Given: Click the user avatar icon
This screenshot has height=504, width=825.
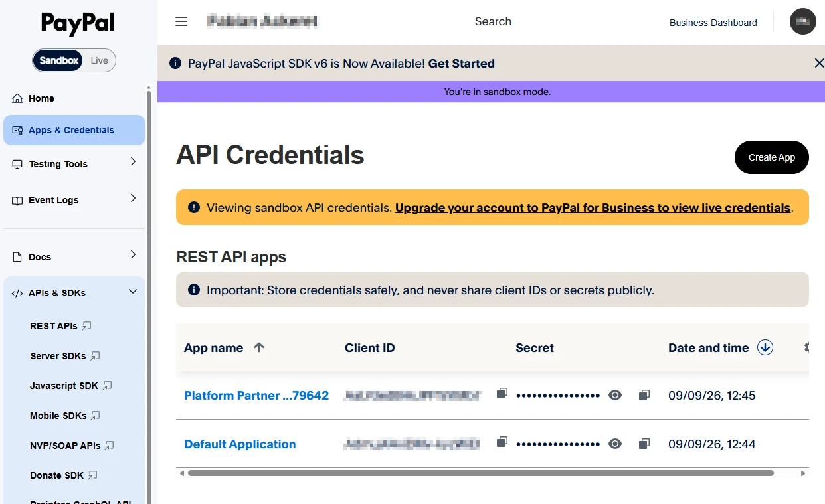Looking at the screenshot, I should (802, 21).
